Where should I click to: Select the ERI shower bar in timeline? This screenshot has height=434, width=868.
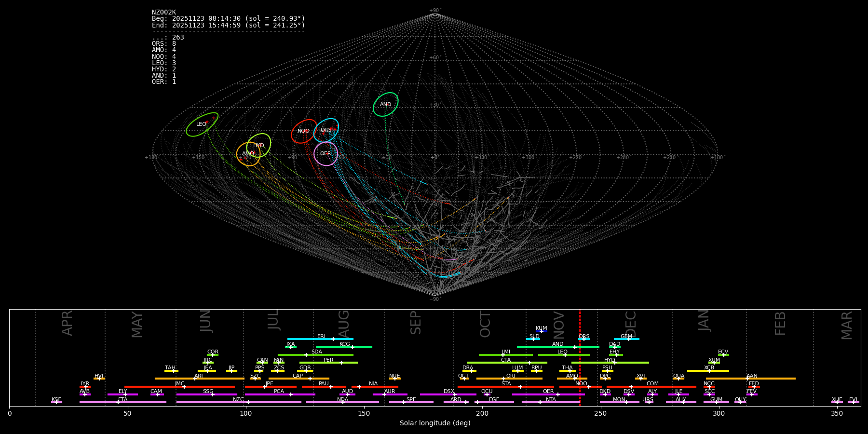(320, 339)
